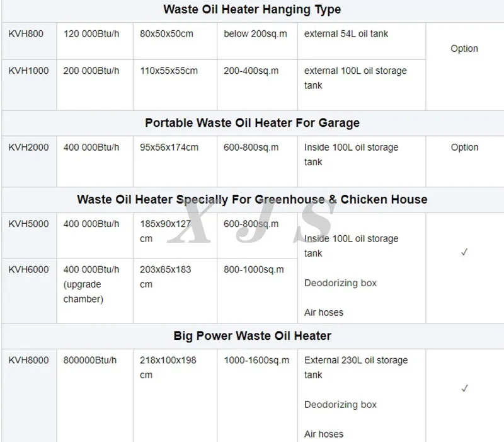
Task: Click the Big Power Waste Oil Heater heading
Action: tap(252, 336)
